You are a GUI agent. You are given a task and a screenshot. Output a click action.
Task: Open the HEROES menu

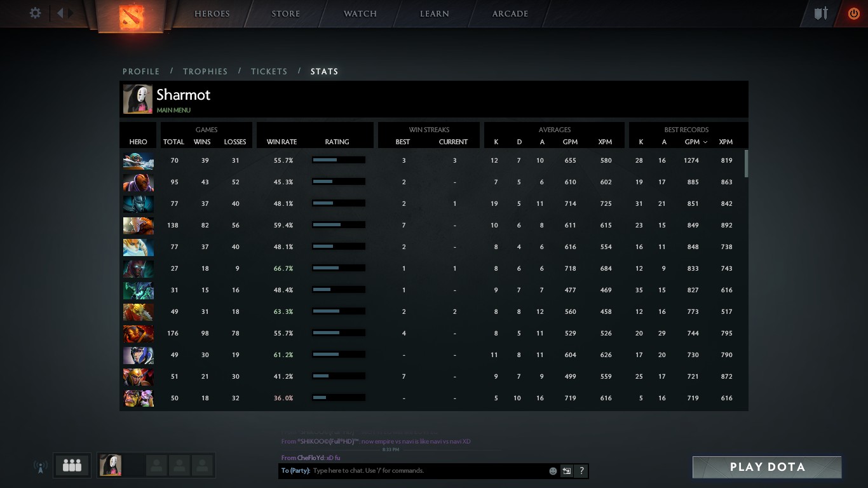coord(212,13)
